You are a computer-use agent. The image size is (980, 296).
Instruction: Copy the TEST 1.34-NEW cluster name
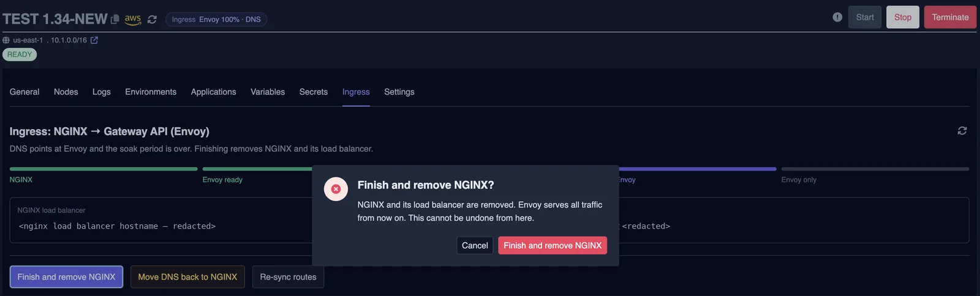115,20
